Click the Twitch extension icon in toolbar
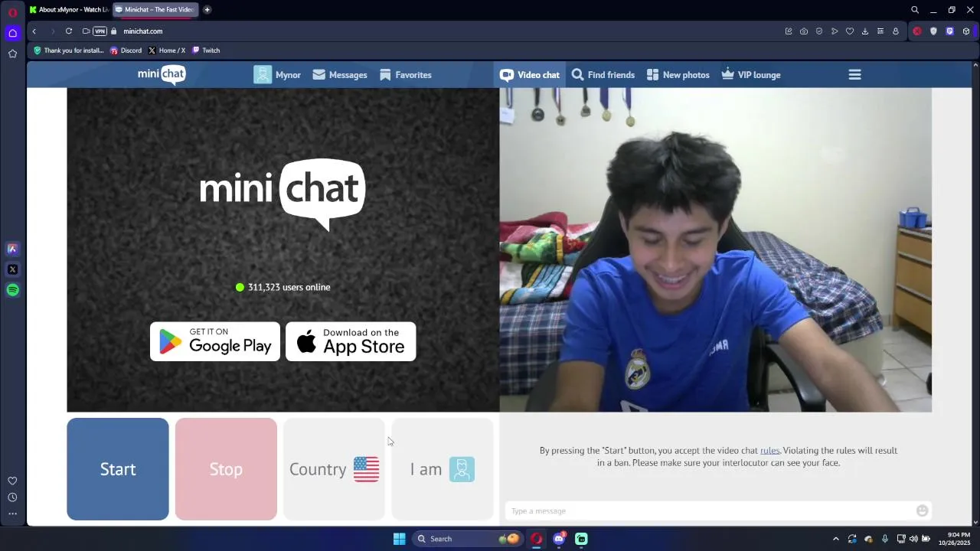 coord(949,31)
